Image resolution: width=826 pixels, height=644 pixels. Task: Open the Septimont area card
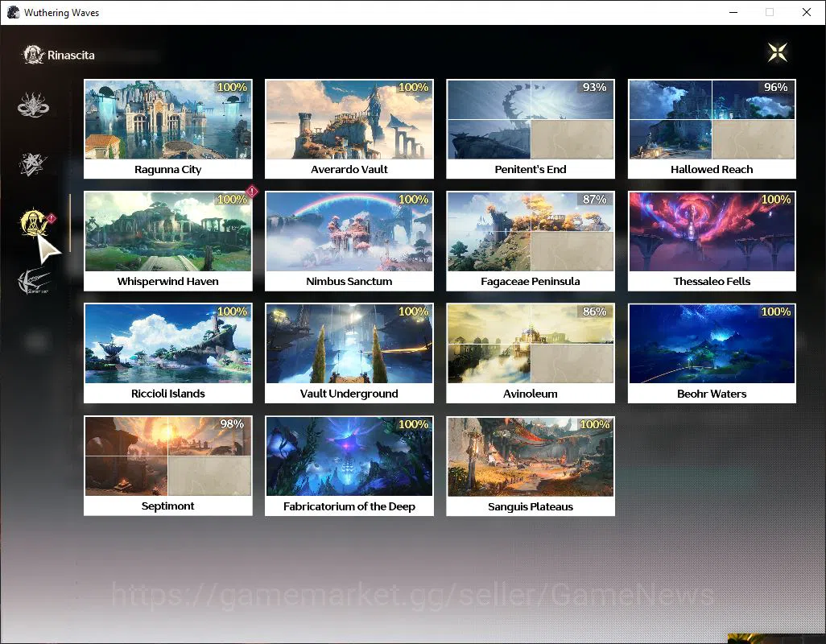pos(168,465)
